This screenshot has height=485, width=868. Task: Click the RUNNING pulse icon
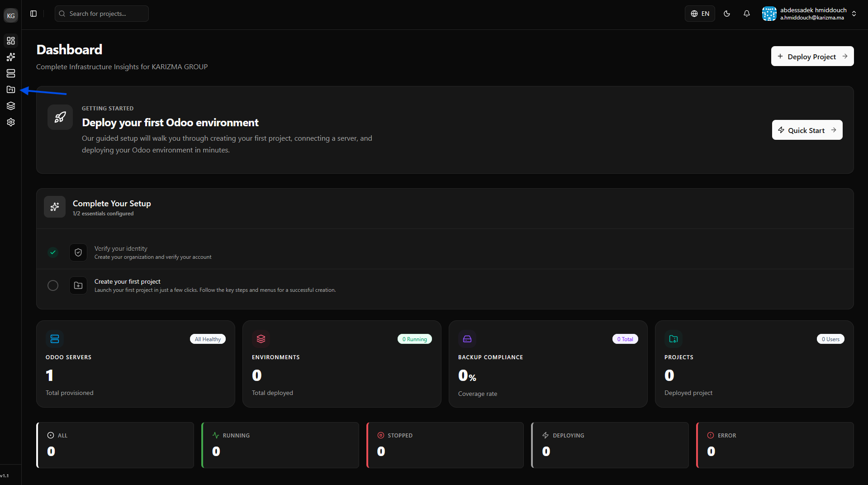[x=216, y=435]
